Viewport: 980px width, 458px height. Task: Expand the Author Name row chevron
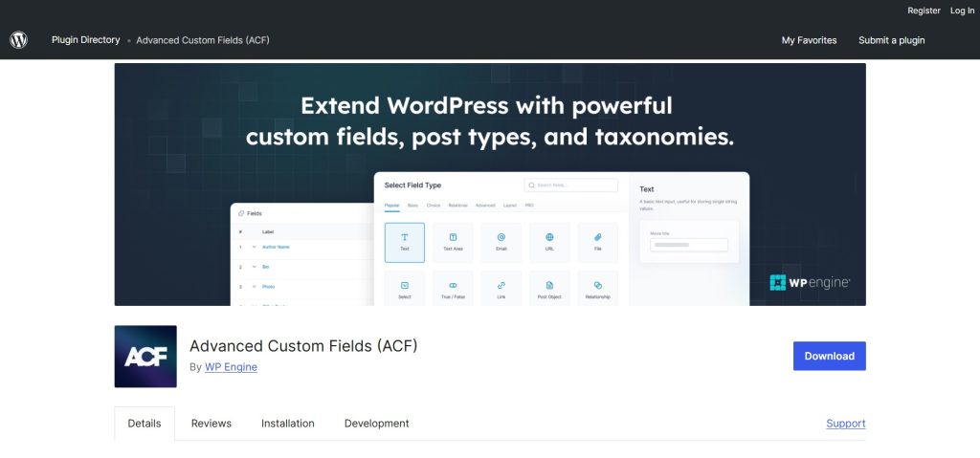click(x=255, y=248)
